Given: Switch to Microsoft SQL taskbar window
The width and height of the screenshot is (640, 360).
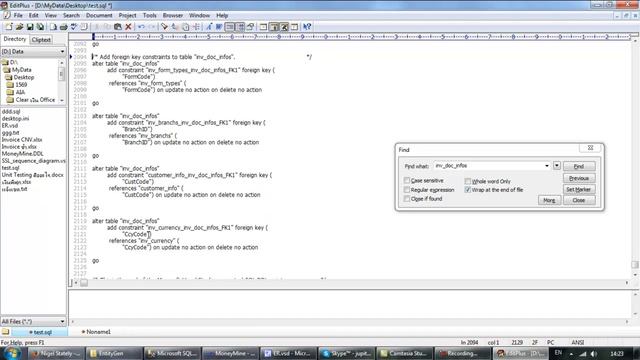Looking at the screenshot, I should [172, 353].
